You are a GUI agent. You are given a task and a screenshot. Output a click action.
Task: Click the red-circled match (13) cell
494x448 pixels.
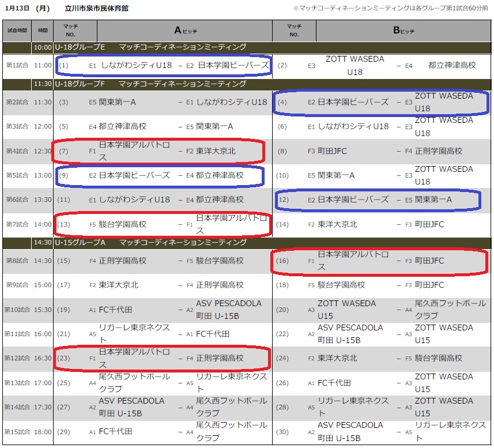pos(161,224)
